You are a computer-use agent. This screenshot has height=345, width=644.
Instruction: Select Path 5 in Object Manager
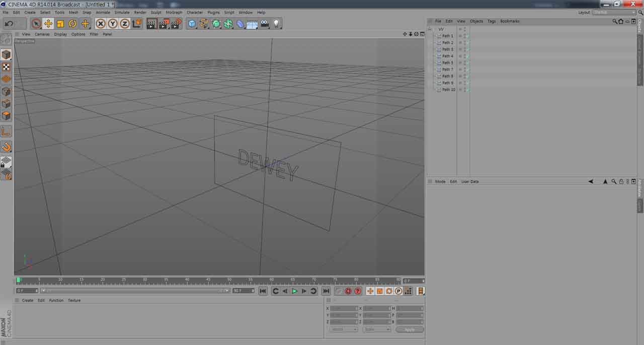pos(447,63)
